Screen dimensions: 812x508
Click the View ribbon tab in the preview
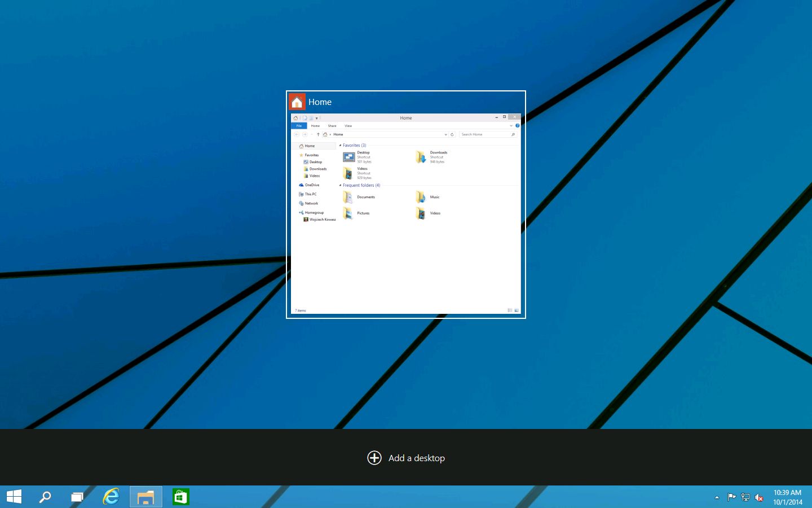coord(348,126)
